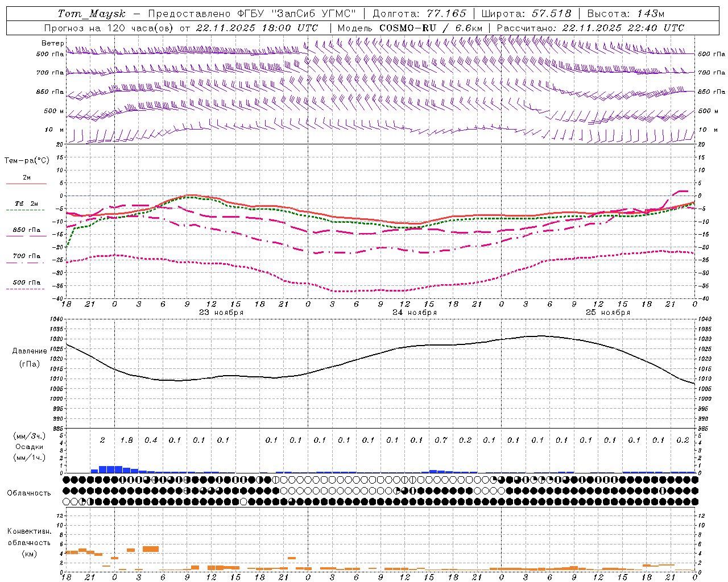The height and width of the screenshot is (582, 728).
Task: Click the 3-hour precipitation value "0.4"
Action: tap(151, 440)
